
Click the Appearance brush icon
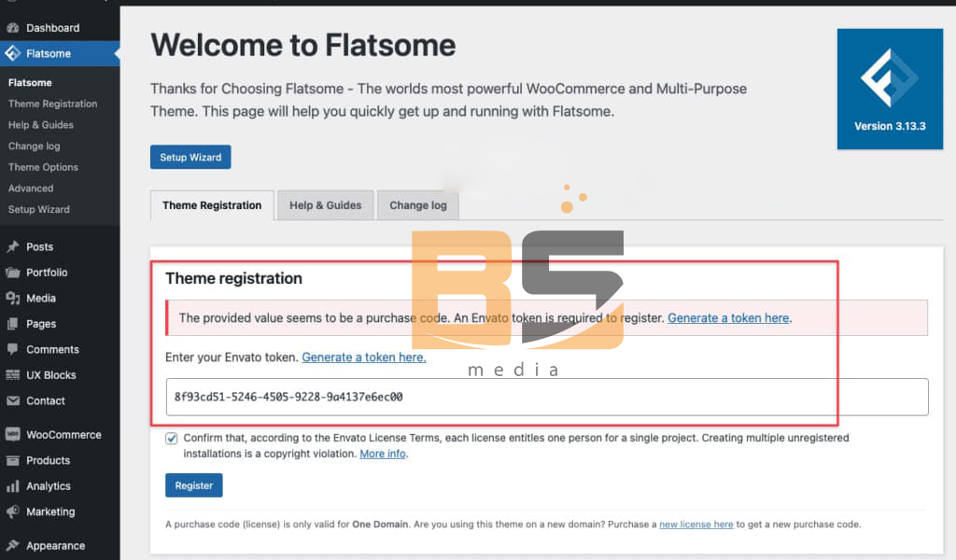[x=13, y=545]
